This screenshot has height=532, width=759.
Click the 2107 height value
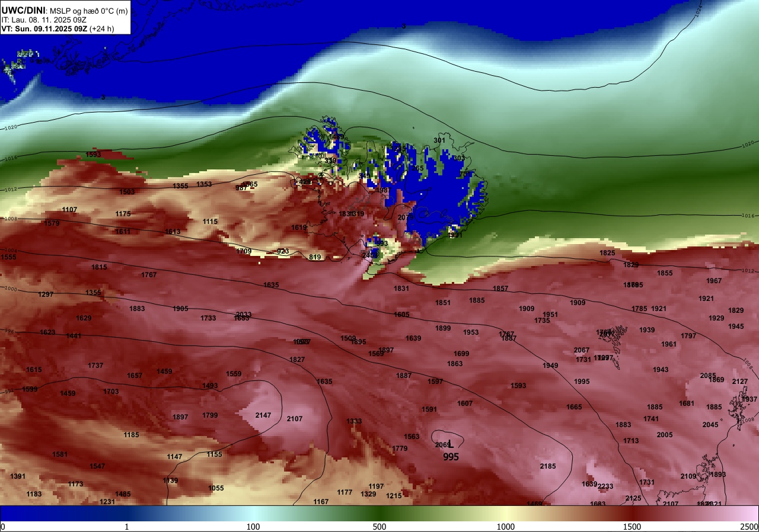(x=295, y=419)
